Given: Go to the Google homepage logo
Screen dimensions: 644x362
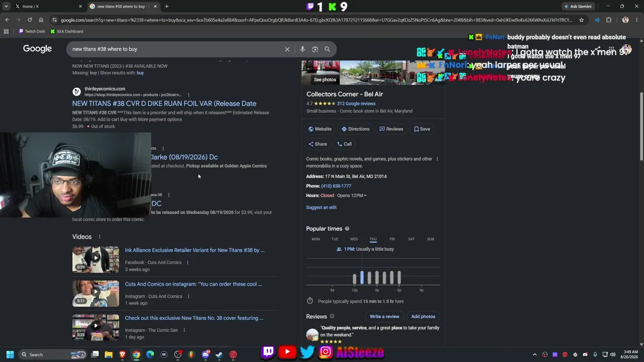Looking at the screenshot, I should click(37, 49).
